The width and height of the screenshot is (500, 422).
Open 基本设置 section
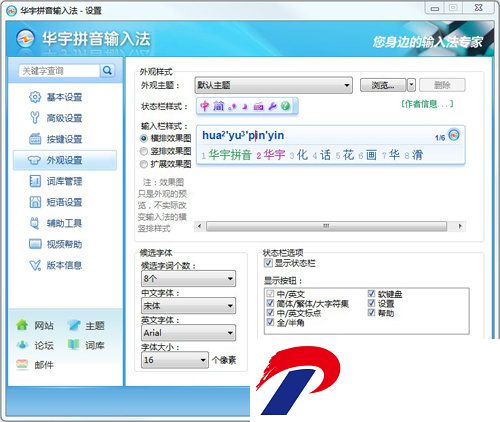[64, 97]
